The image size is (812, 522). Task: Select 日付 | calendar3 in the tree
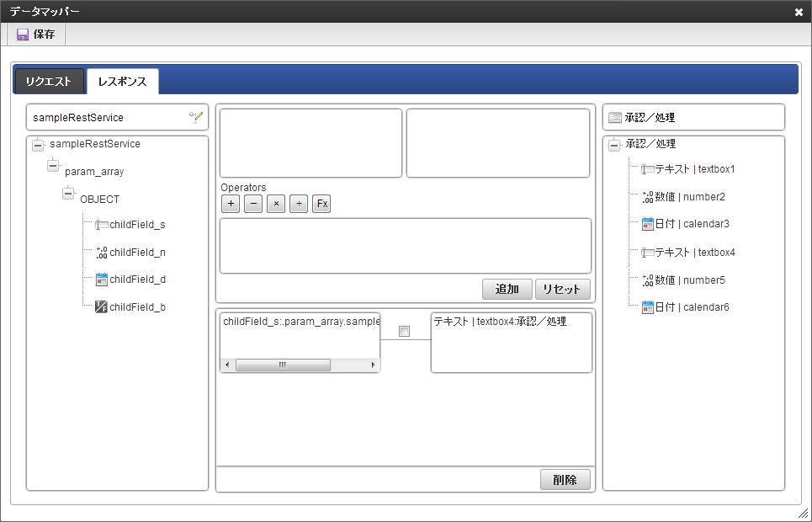point(692,224)
